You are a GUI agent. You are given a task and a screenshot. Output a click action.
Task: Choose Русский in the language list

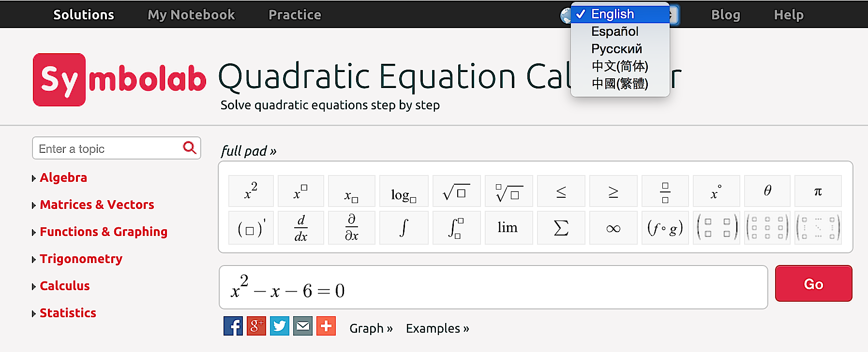point(616,49)
